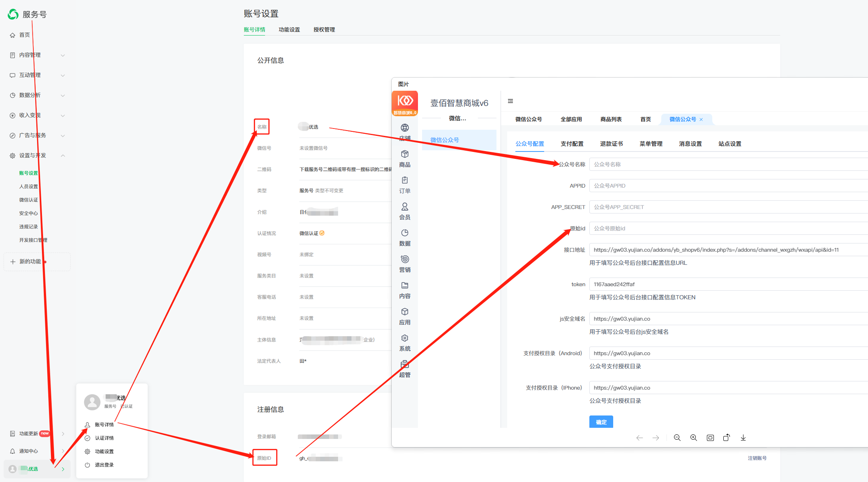This screenshot has width=868, height=482.
Task: Click the 公众号名称 input field
Action: click(728, 164)
